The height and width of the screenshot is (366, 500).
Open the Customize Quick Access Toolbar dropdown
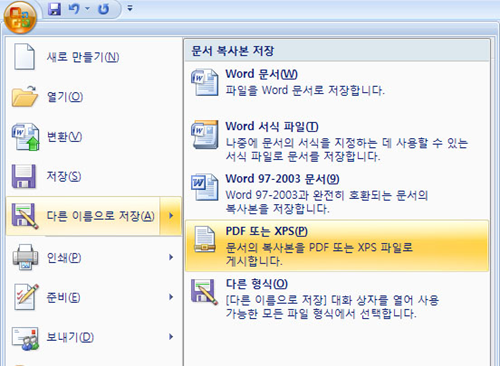130,8
